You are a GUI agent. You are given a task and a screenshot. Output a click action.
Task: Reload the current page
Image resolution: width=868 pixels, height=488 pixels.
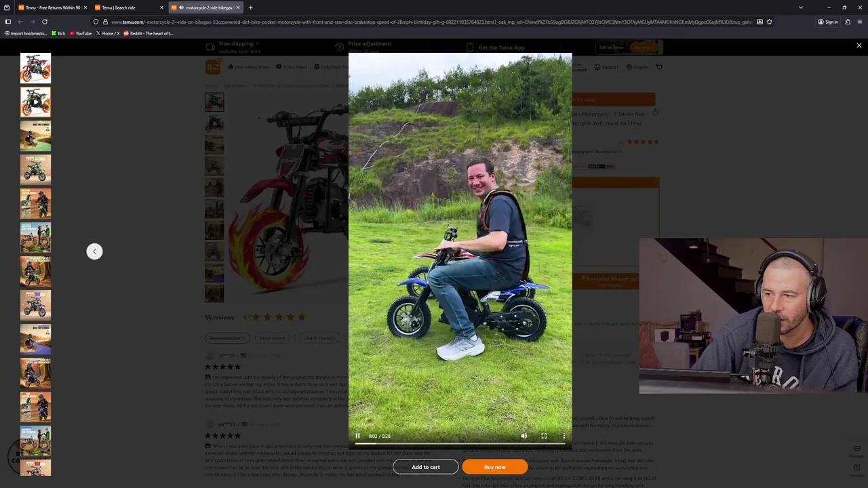[45, 22]
